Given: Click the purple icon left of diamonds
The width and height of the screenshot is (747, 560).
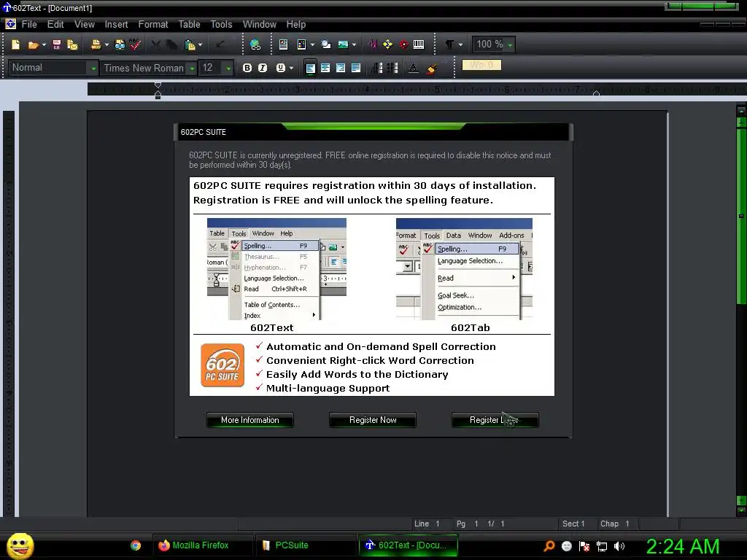Looking at the screenshot, I should click(373, 44).
